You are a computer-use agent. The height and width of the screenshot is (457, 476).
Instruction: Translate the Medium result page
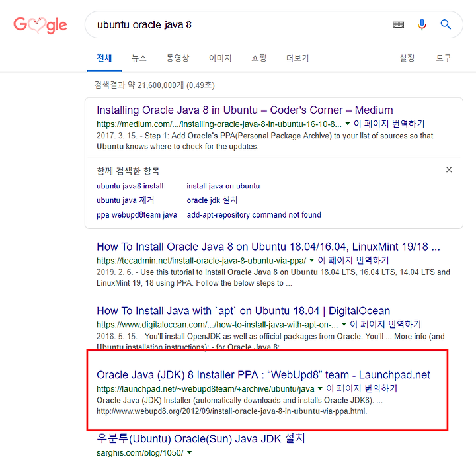[x=389, y=124]
